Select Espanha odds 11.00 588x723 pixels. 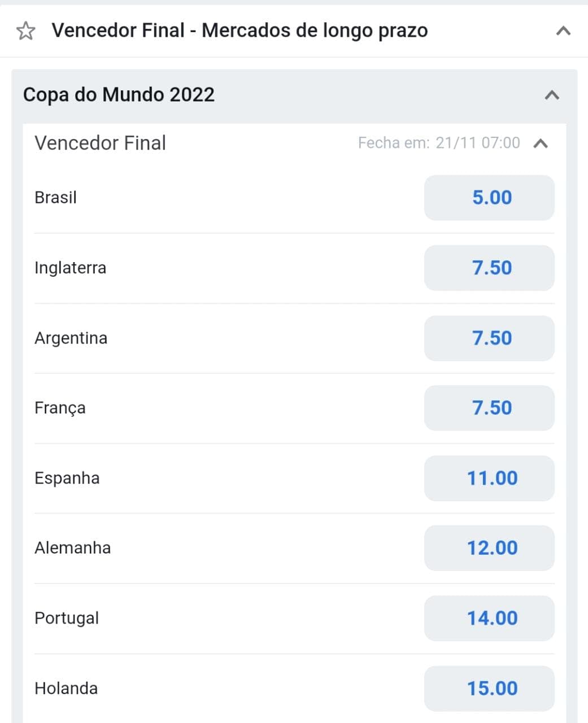489,478
